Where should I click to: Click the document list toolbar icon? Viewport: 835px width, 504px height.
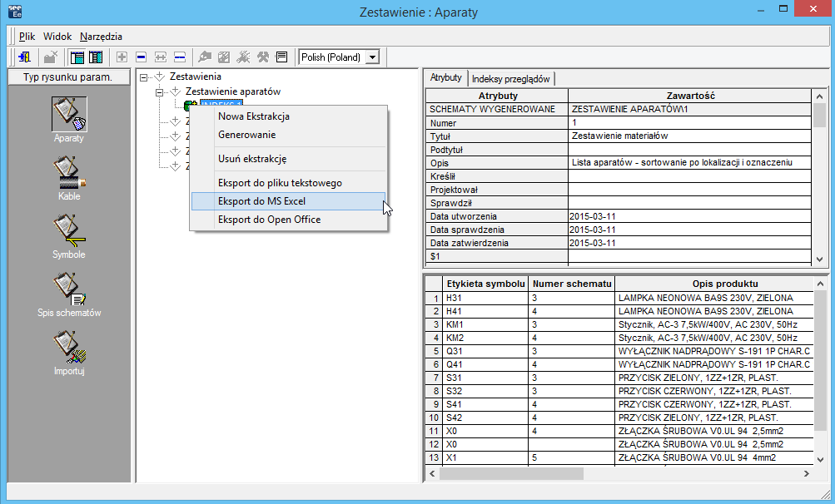coord(281,57)
